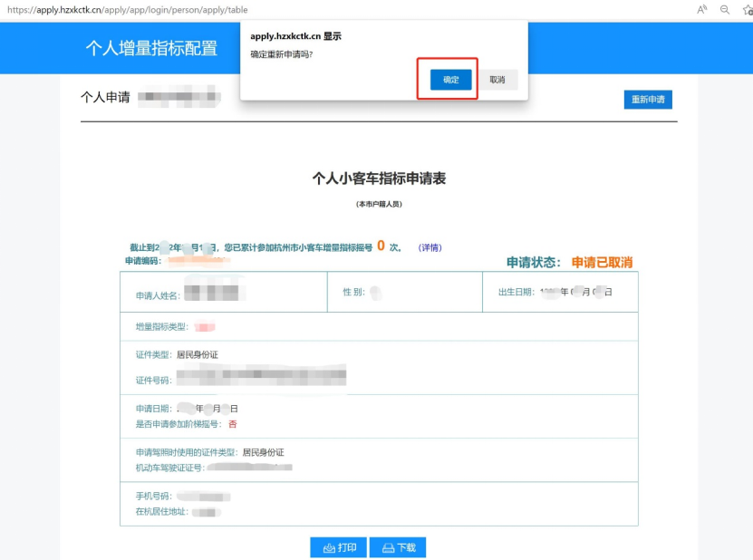Click the 个人小客车指标申请表 form title

pyautogui.click(x=379, y=179)
